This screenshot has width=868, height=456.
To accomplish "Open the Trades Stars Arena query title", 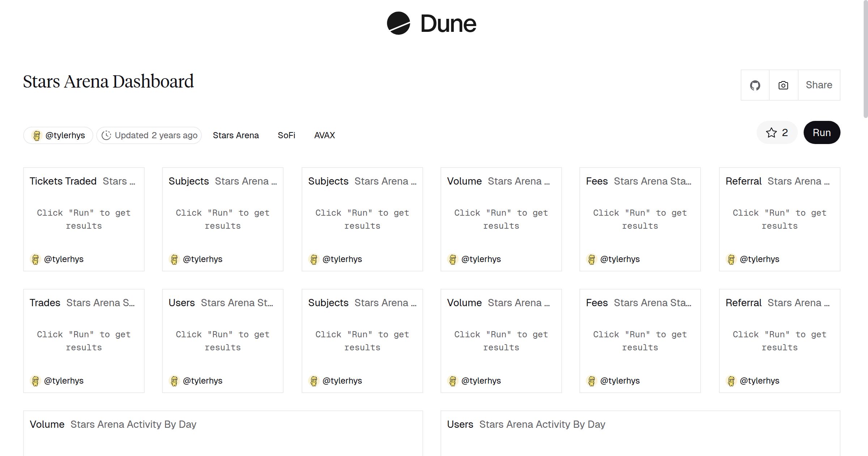I will click(x=44, y=303).
